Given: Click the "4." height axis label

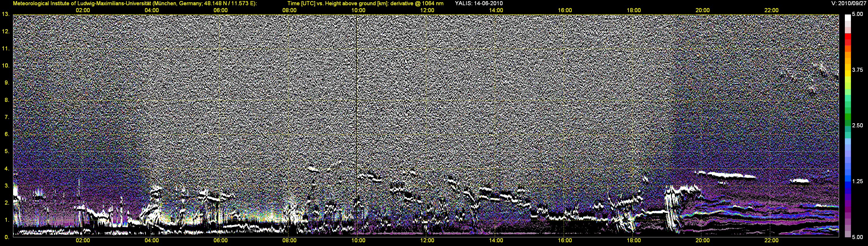Looking at the screenshot, I should pyautogui.click(x=7, y=168).
